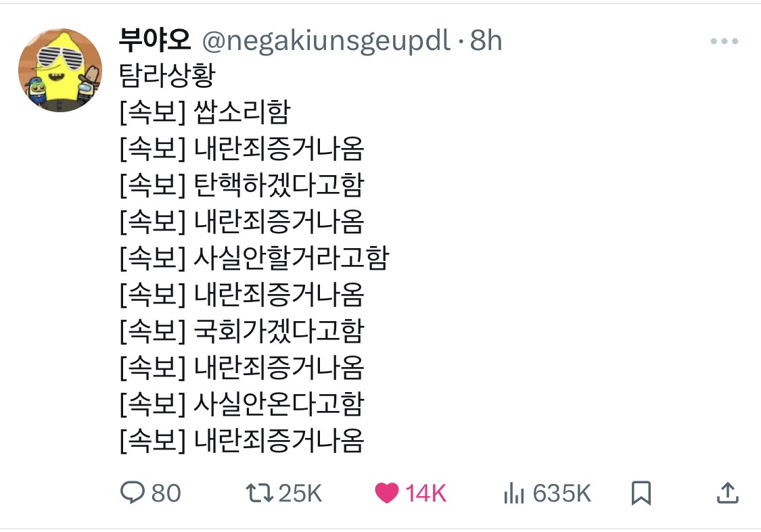Open the @negakiunsgeupdl handle link
The image size is (761, 532).
(x=326, y=41)
